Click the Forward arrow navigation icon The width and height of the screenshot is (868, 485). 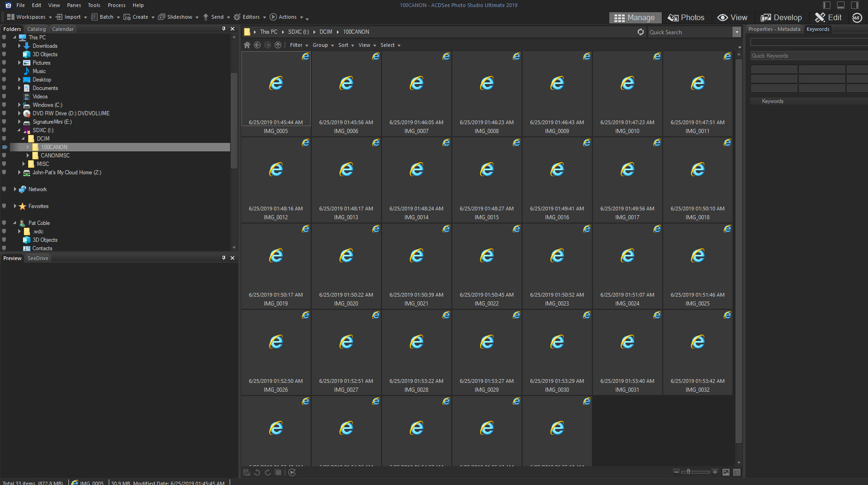click(268, 45)
